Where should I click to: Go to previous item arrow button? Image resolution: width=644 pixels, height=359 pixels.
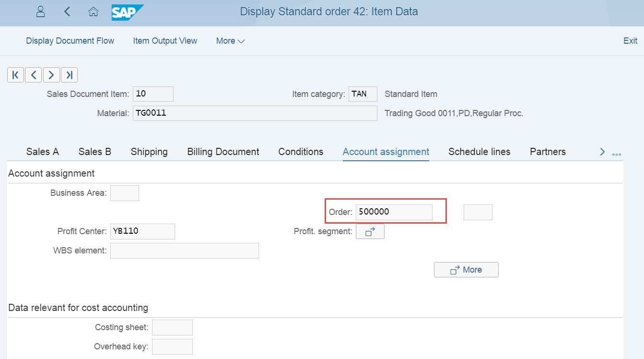(33, 75)
